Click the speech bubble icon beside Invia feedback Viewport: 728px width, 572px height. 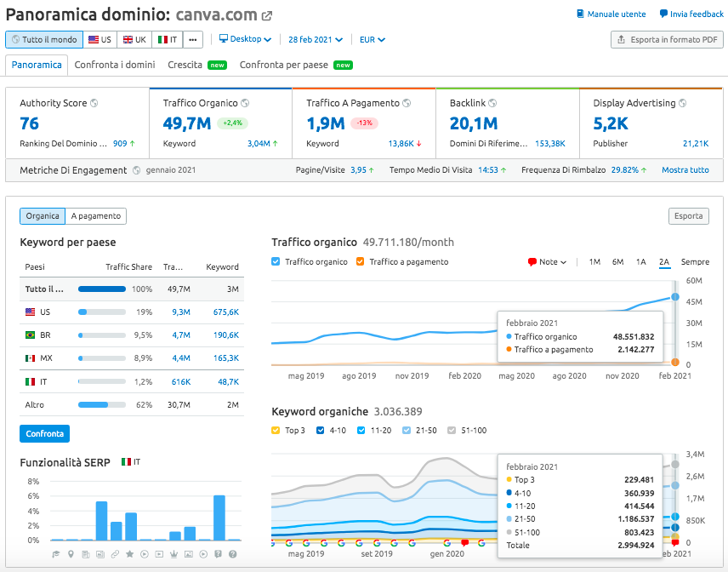click(663, 14)
